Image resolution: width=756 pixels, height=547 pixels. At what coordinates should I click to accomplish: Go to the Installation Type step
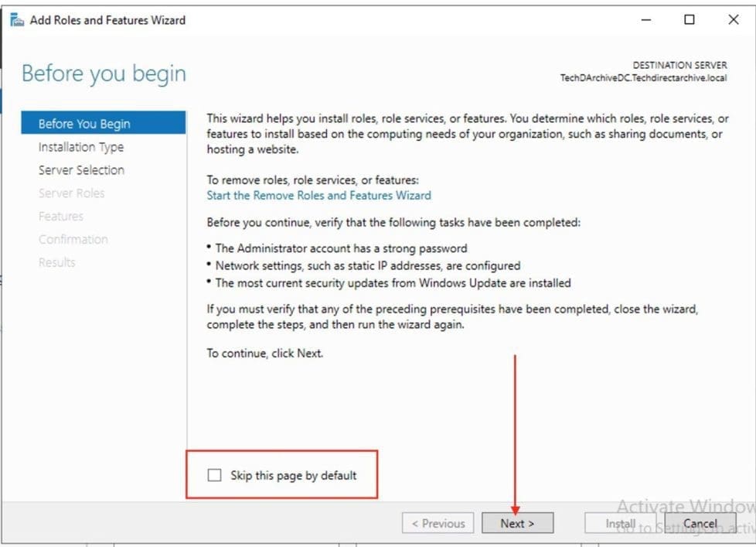[x=81, y=147]
